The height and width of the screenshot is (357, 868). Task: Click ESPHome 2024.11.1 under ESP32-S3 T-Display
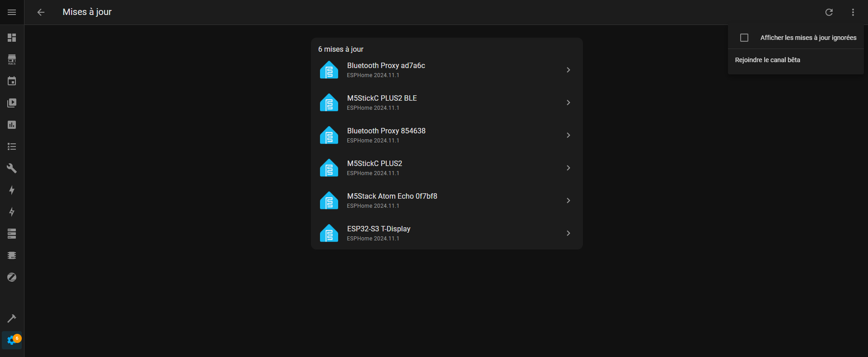373,239
